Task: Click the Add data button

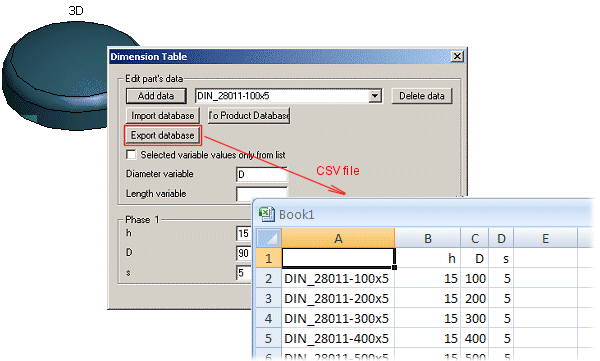Action: pyautogui.click(x=156, y=96)
